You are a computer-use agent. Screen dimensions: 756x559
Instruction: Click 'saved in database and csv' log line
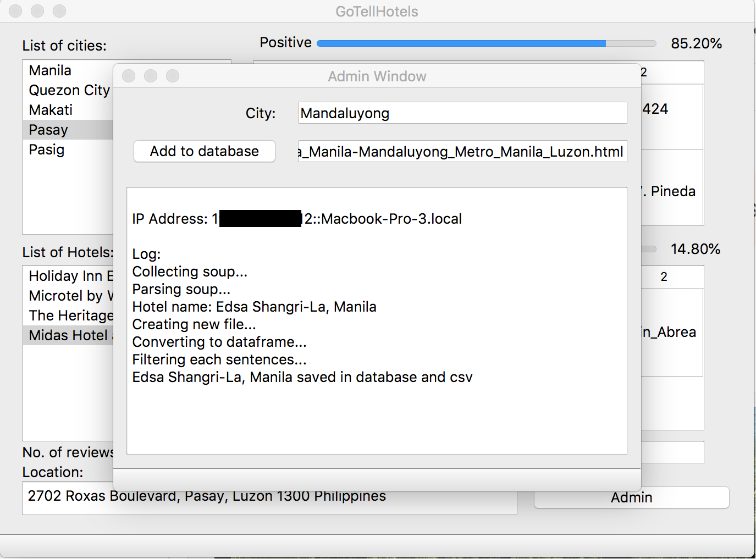tap(302, 377)
